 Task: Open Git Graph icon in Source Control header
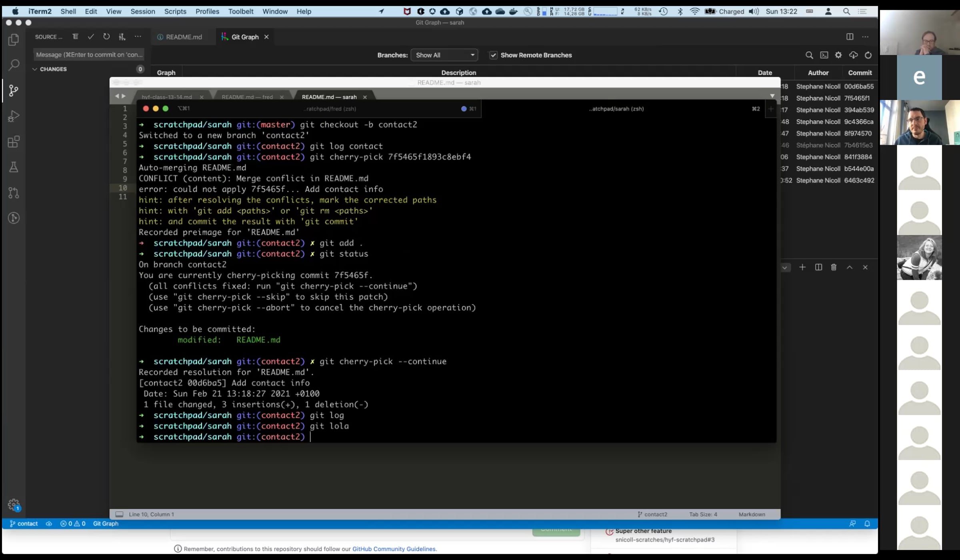pyautogui.click(x=122, y=37)
